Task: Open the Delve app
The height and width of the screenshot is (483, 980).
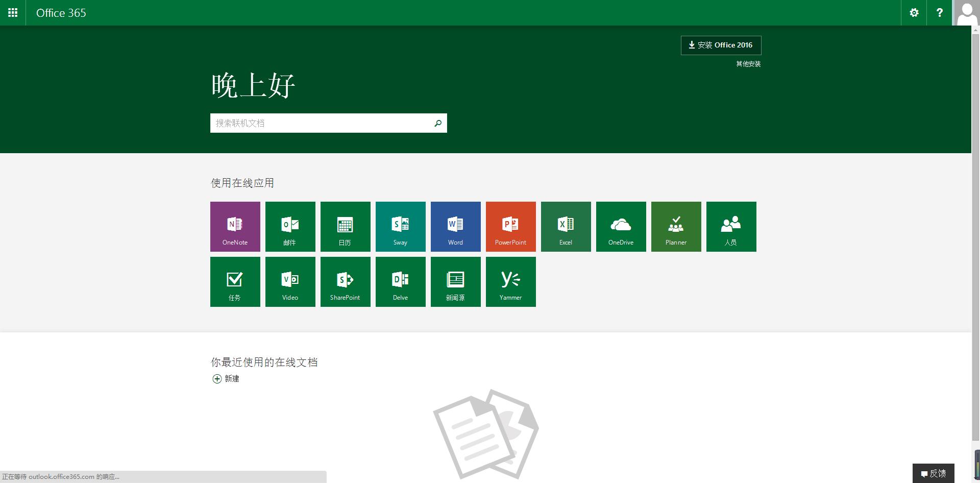Action: coord(400,281)
